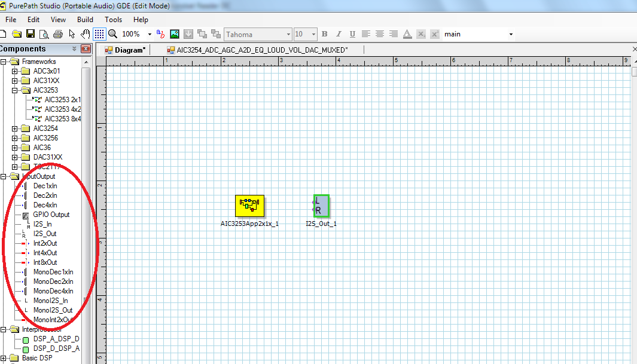
Task: Select Int4xOut component
Action: click(45, 253)
